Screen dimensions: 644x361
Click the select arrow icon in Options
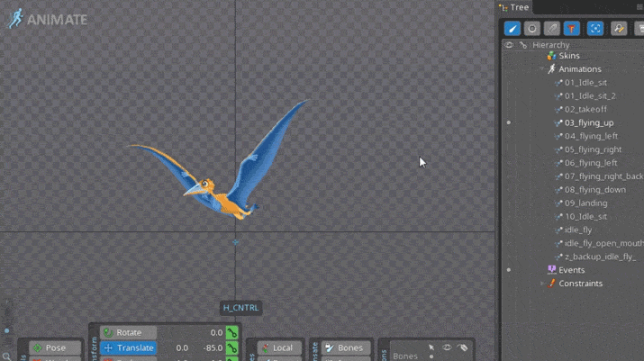pyautogui.click(x=431, y=347)
